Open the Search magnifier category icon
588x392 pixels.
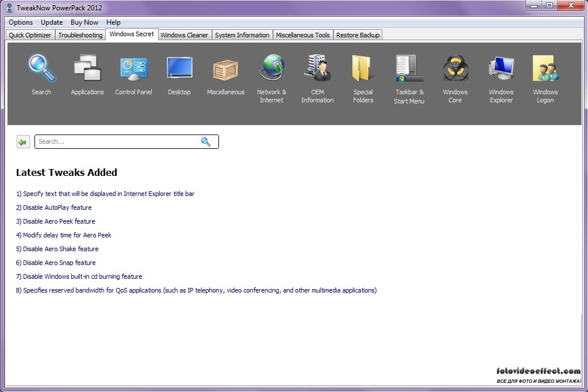(41, 68)
